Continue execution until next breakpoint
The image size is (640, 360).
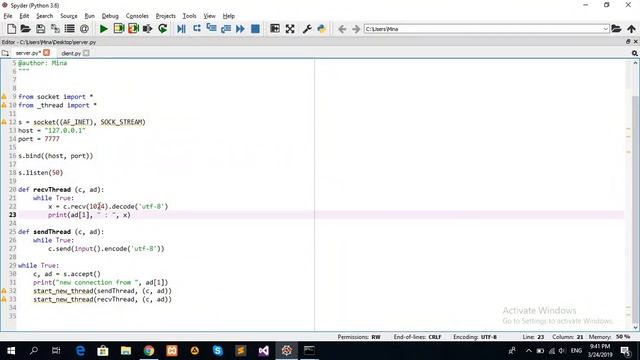click(x=240, y=29)
